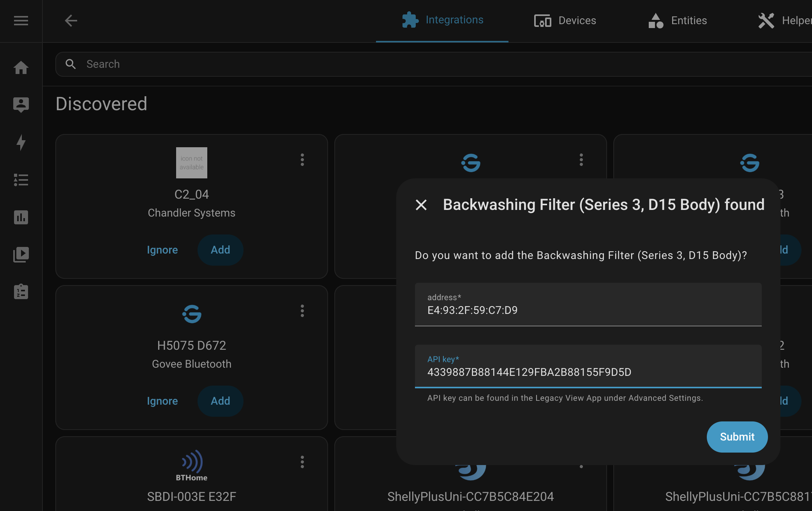Switch to the Entities tab
The width and height of the screenshot is (812, 511).
[678, 21]
